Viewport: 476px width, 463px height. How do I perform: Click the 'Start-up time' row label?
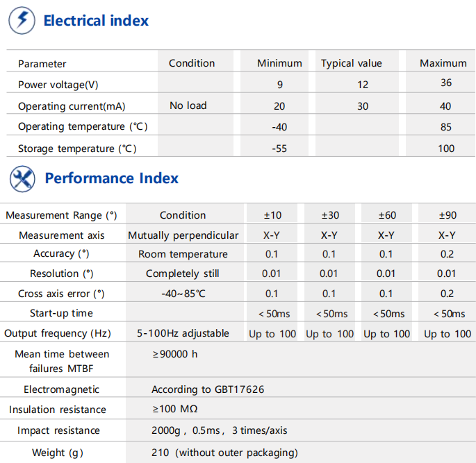61,313
